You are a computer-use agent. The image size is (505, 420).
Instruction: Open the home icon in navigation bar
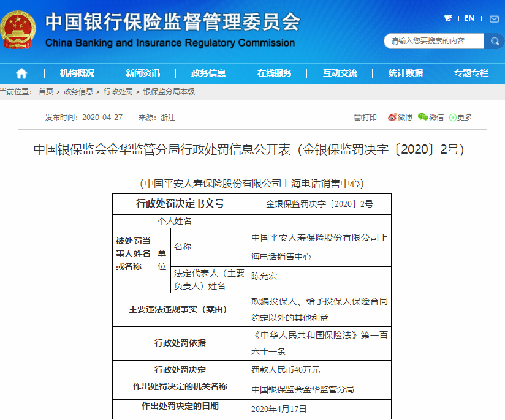pyautogui.click(x=21, y=73)
